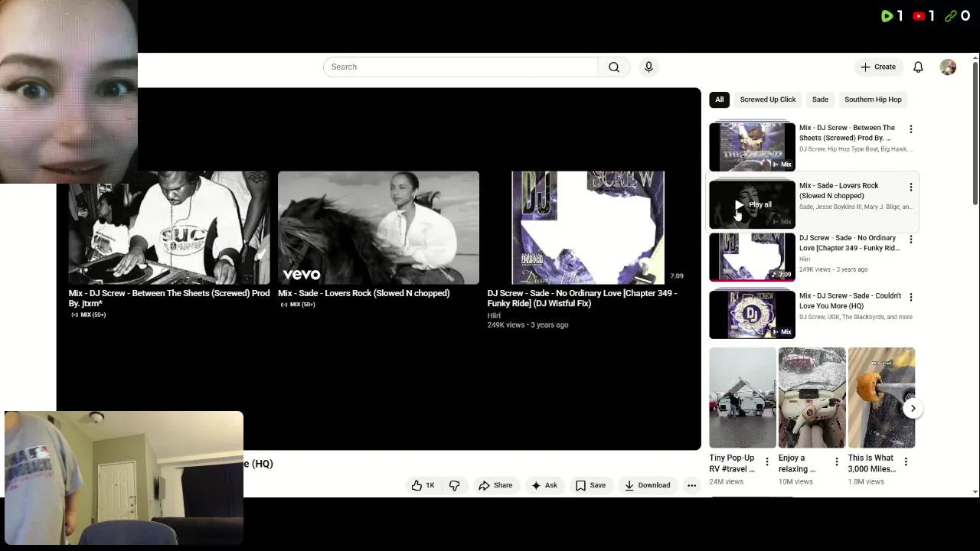This screenshot has width=980, height=551.
Task: Select the All filter chip
Action: [719, 99]
